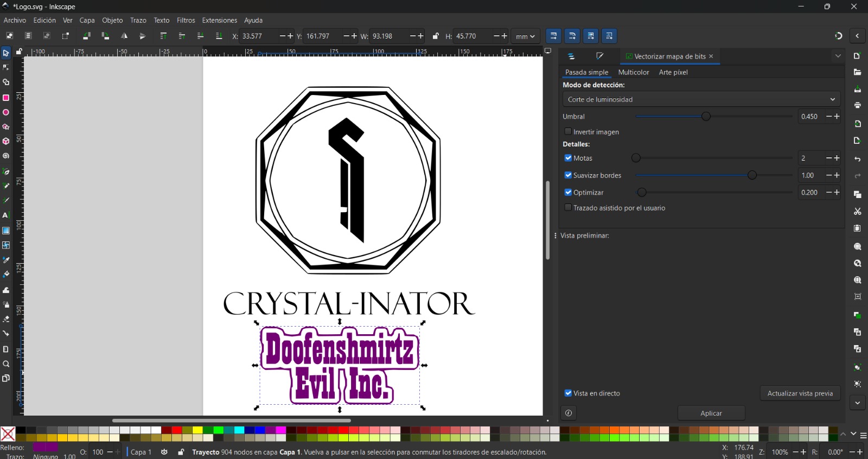
Task: Uncheck the Suavizar bordes option
Action: point(568,175)
